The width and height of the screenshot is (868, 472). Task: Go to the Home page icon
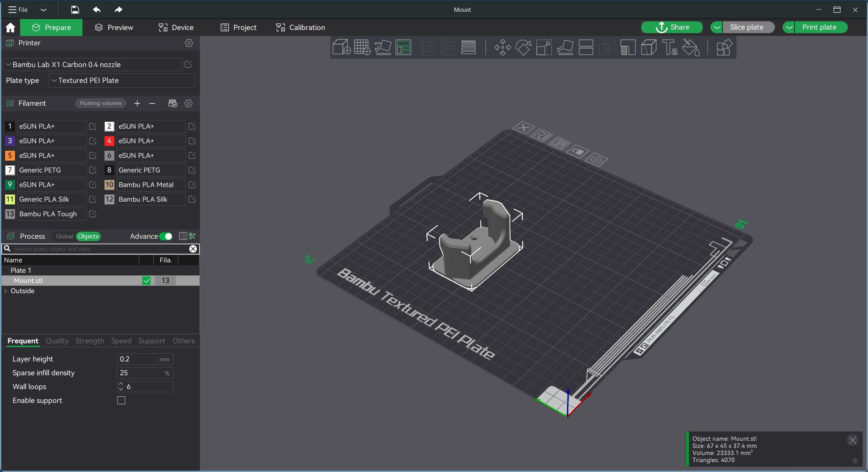tap(10, 27)
